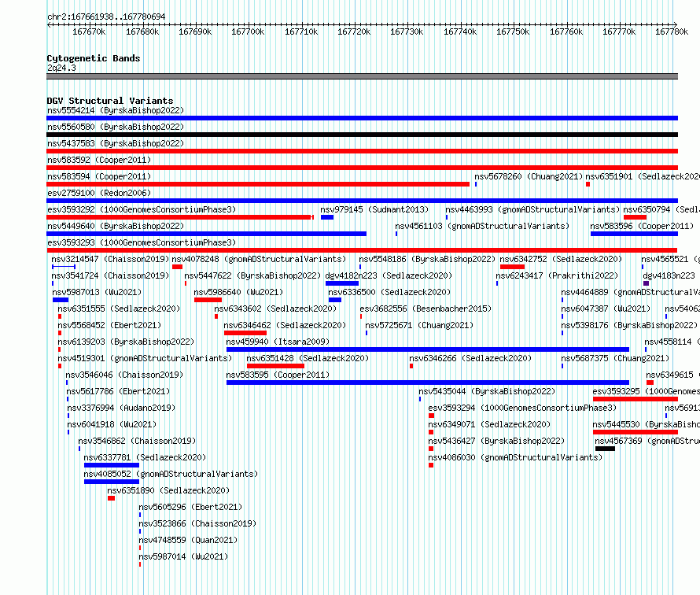The image size is (700, 595).
Task: Click the 167720k ruler position label
Action: 354,31
